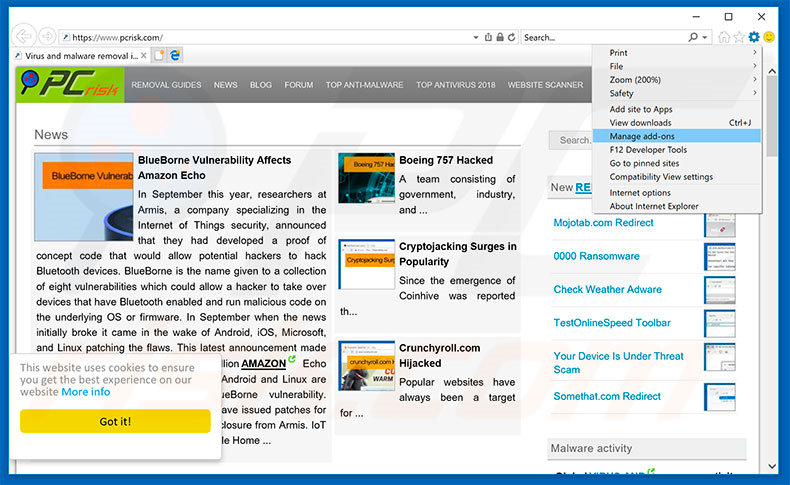The image size is (790, 485).
Task: Open TOP ANTI-MALWARE nav item
Action: 364,85
